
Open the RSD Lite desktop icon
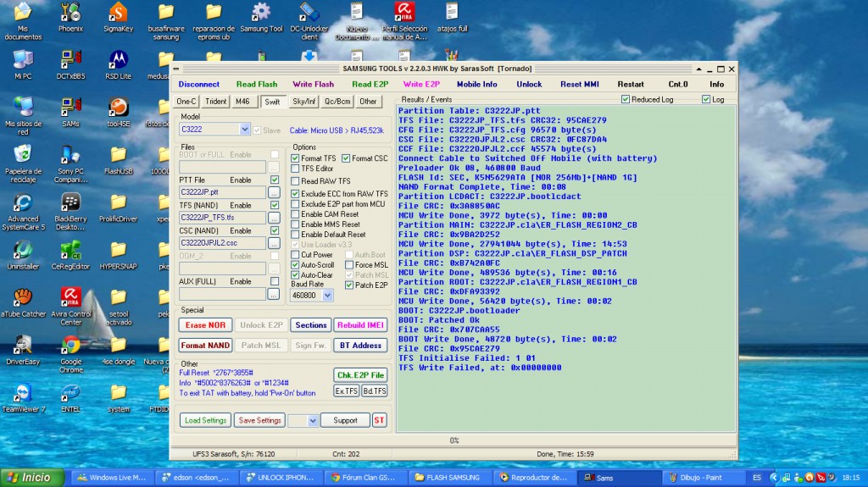(119, 65)
